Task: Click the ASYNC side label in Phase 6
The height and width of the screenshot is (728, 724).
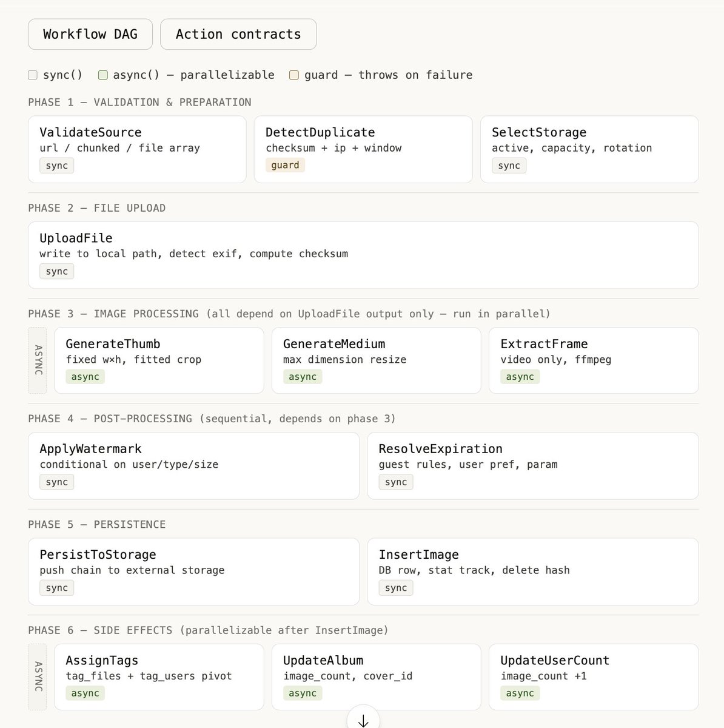Action: [38, 677]
